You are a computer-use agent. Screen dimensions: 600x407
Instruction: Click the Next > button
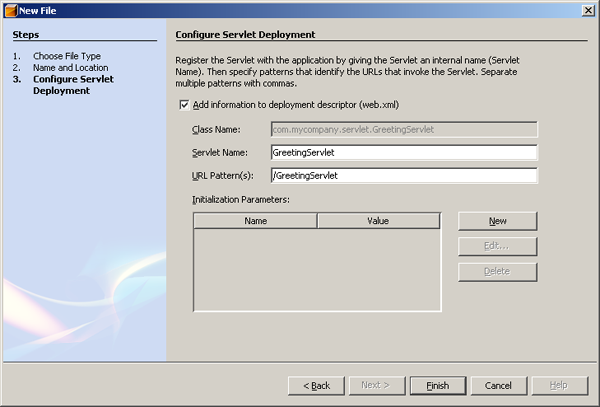(x=379, y=385)
